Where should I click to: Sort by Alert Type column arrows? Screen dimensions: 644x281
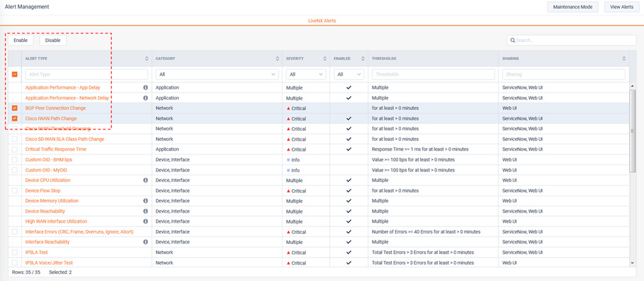[146, 59]
